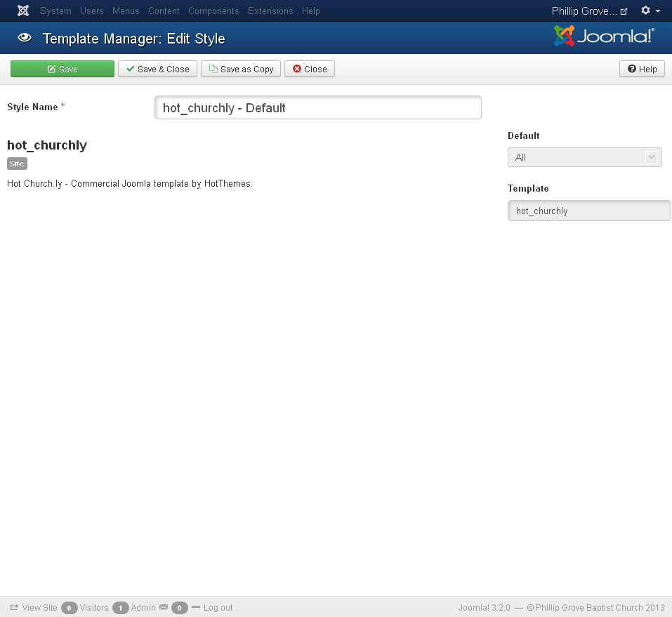Image resolution: width=672 pixels, height=617 pixels.
Task: Click the Visitors count badge
Action: tap(69, 608)
